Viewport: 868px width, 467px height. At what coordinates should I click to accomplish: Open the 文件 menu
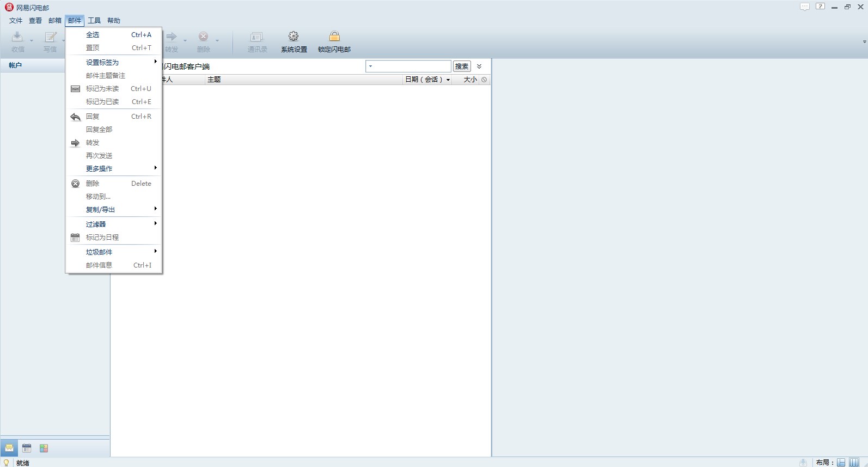(x=16, y=21)
